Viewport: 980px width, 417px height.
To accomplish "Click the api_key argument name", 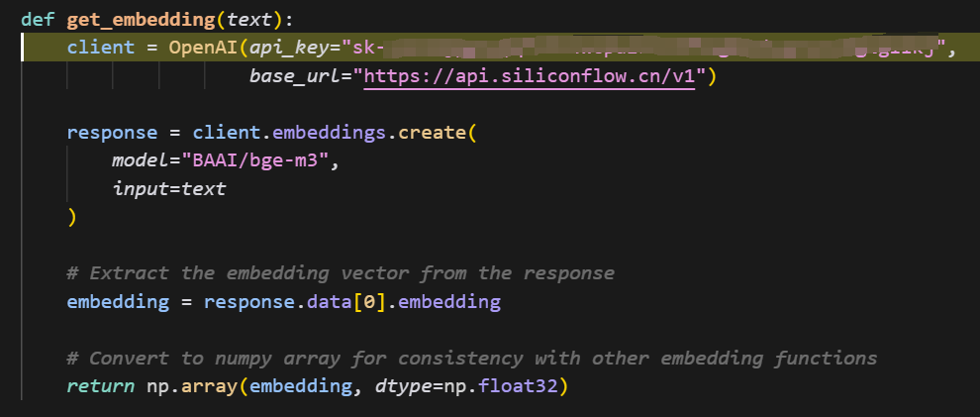I will tap(289, 48).
